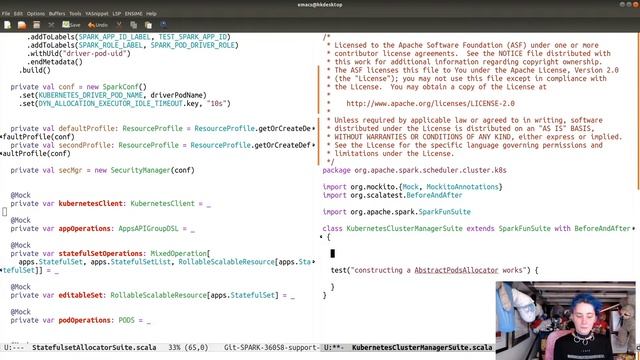Click the SPARK_POD_DRIVER_ROLE constant

click(193, 45)
